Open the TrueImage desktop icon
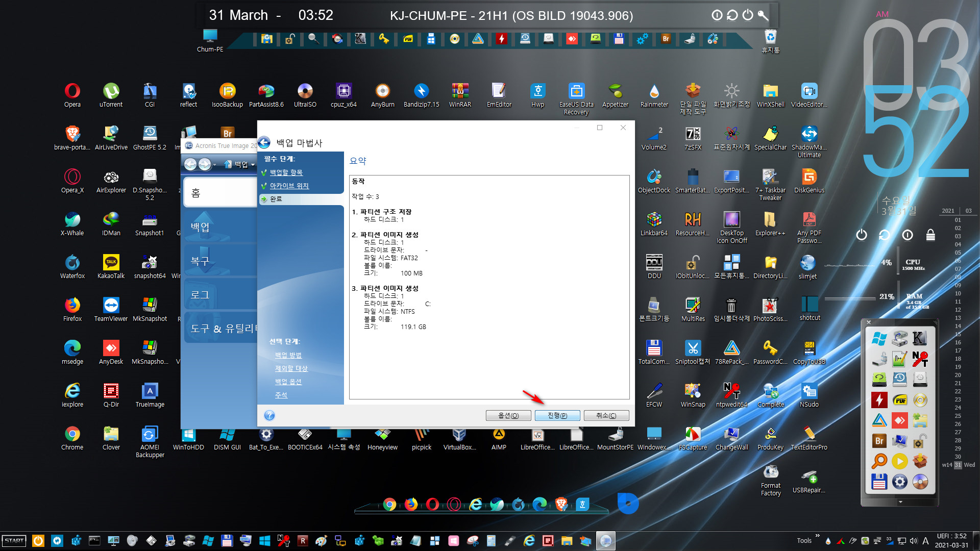The height and width of the screenshot is (551, 980). click(x=150, y=395)
